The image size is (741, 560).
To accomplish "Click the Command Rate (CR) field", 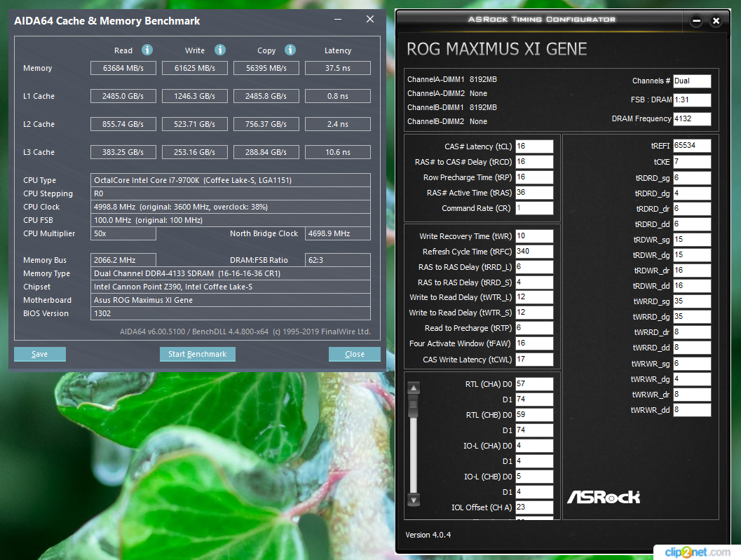I will coord(534,208).
